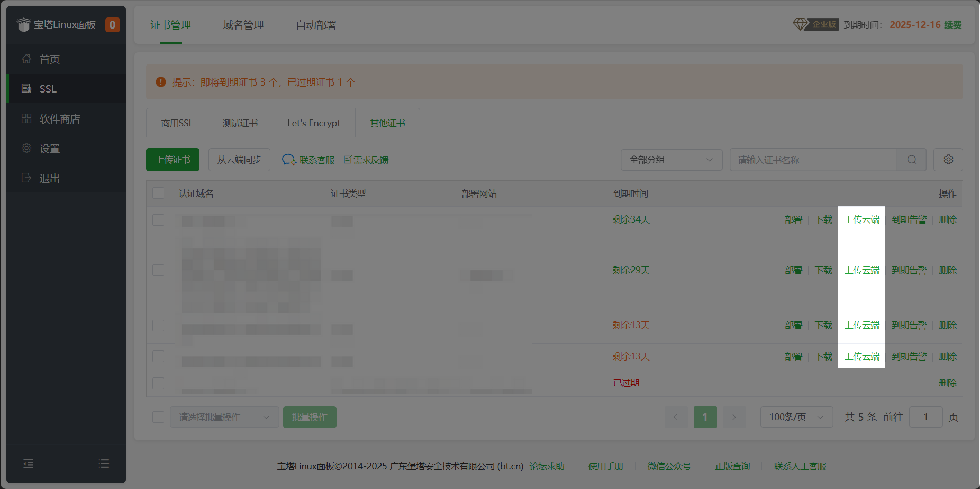Check the first certificate row checkbox

[158, 220]
